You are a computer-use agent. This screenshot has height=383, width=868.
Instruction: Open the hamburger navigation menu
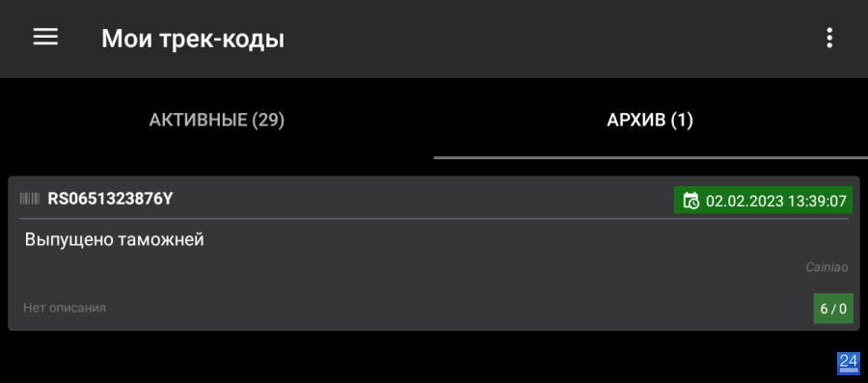(x=45, y=37)
